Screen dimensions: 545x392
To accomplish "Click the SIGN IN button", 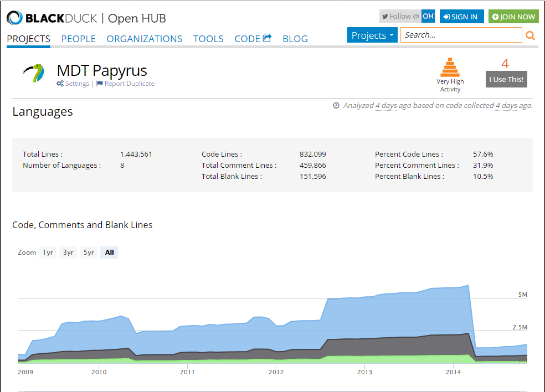I will [461, 17].
